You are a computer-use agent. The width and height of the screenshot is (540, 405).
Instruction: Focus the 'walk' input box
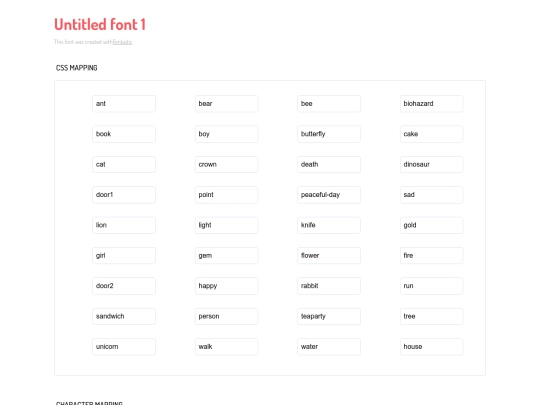pos(227,347)
